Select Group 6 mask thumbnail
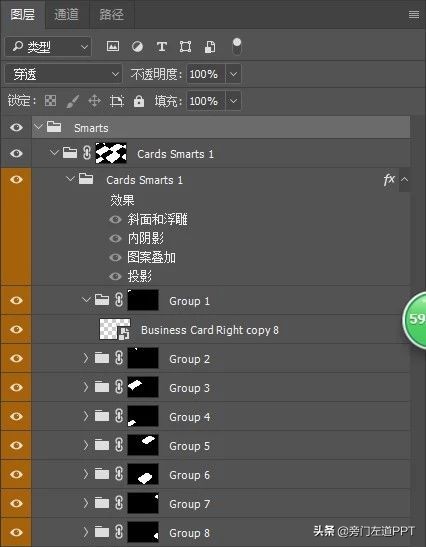 point(143,474)
